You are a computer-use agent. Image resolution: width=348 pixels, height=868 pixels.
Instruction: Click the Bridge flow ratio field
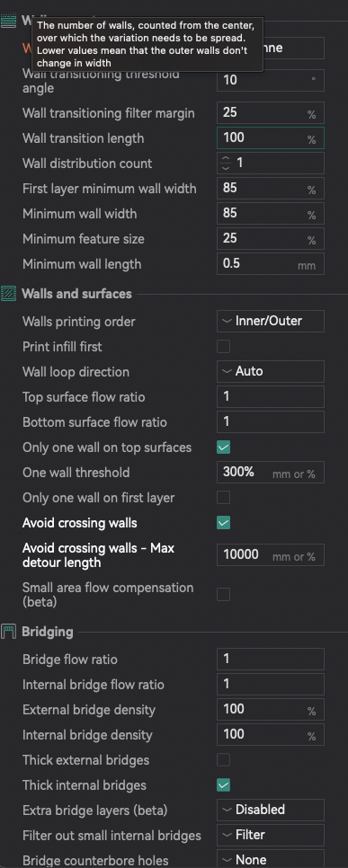(271, 659)
